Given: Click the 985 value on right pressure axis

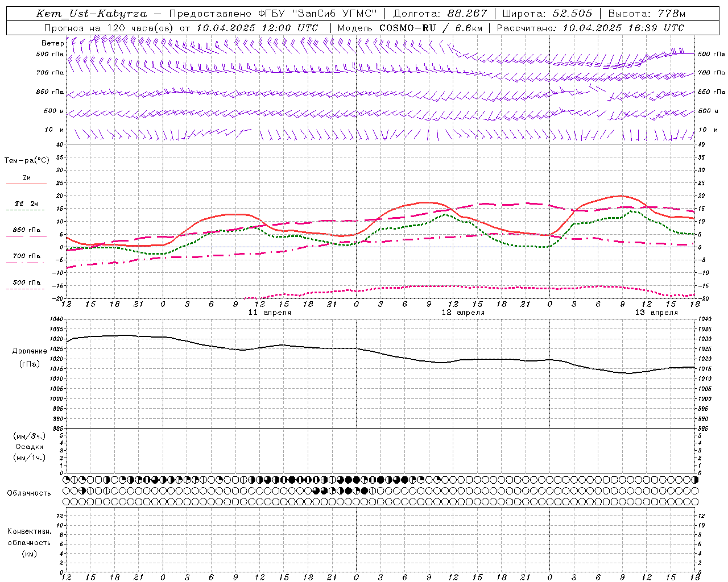Looking at the screenshot, I should [x=704, y=429].
